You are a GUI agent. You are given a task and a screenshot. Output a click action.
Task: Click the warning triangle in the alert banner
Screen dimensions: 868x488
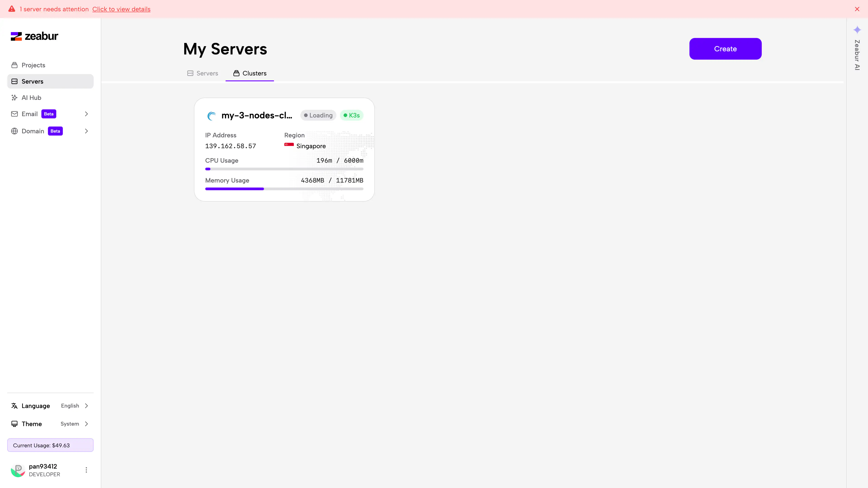(x=12, y=9)
